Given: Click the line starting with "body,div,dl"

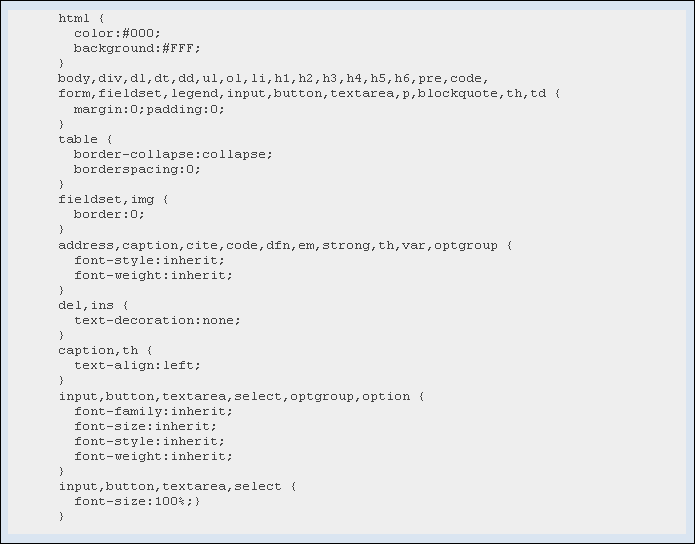Looking at the screenshot, I should [273, 78].
